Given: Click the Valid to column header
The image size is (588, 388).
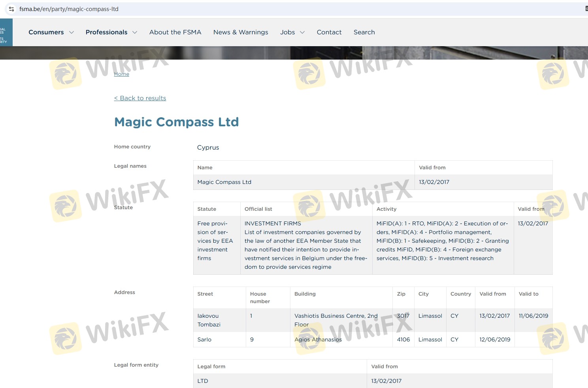Looking at the screenshot, I should pyautogui.click(x=529, y=294).
